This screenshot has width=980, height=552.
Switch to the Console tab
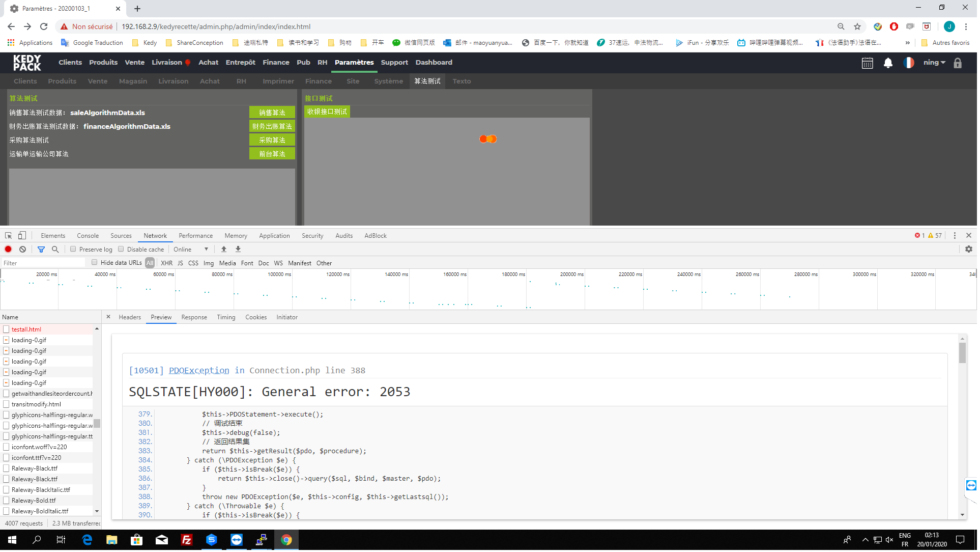tap(88, 236)
